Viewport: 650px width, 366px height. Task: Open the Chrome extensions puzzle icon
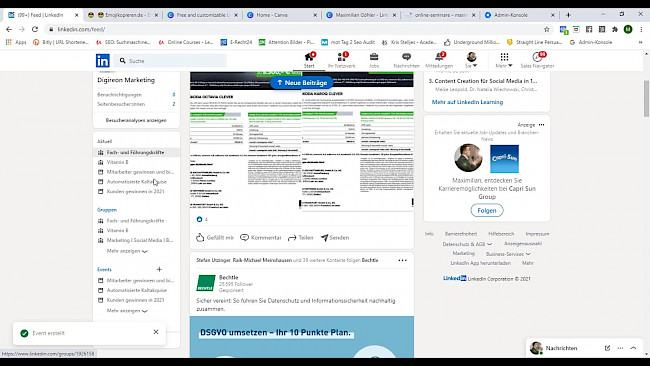[615, 29]
